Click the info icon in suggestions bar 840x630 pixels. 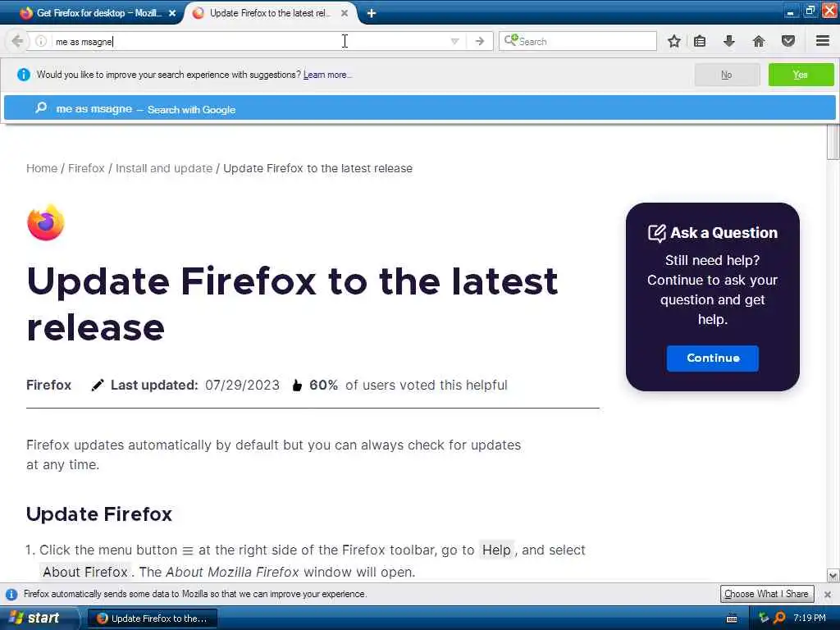23,75
